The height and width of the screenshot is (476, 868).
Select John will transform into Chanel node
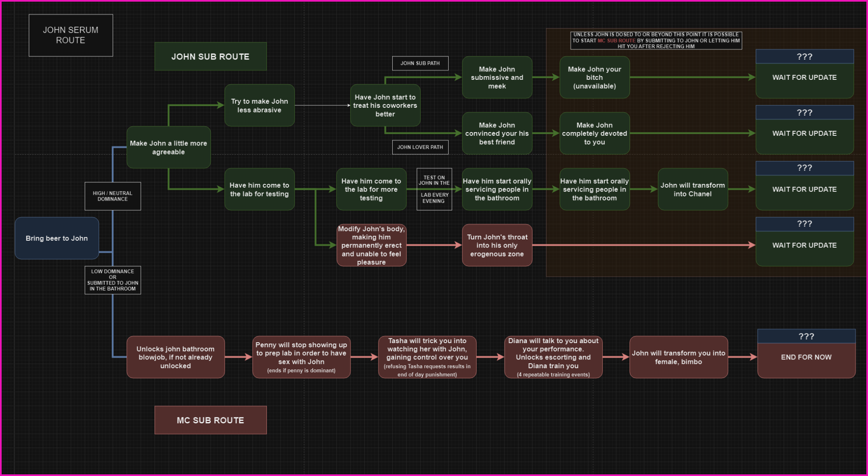[x=692, y=189]
